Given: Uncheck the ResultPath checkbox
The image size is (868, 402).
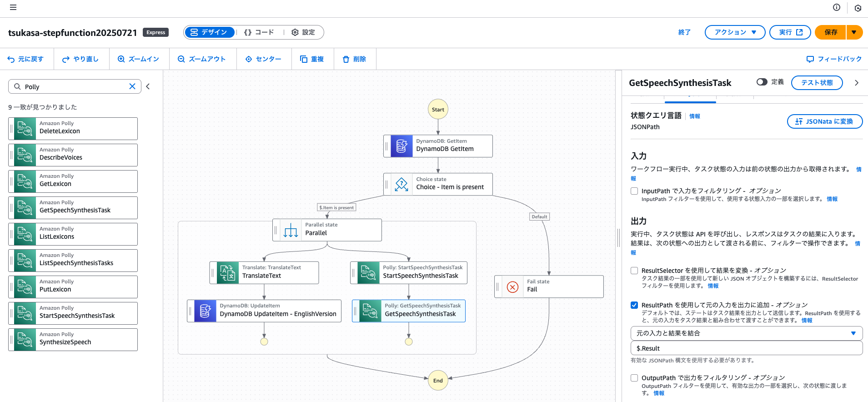Looking at the screenshot, I should [x=634, y=305].
